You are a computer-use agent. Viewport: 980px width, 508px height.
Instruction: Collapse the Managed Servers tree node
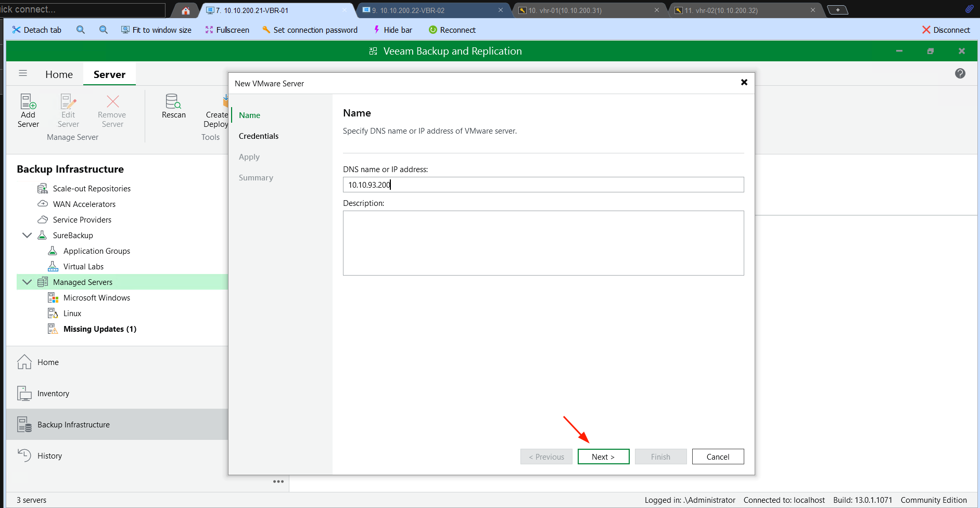27,282
